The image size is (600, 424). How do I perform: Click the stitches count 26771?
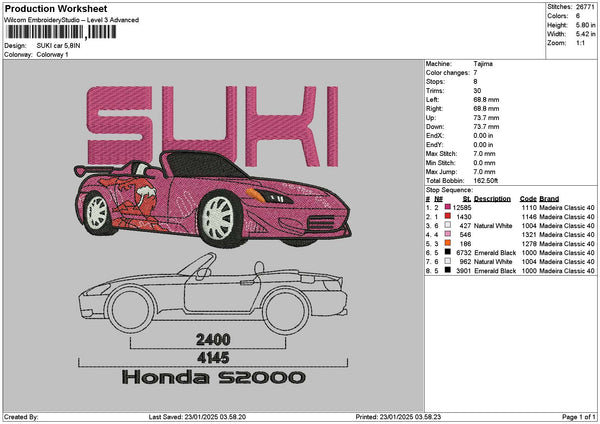[585, 7]
